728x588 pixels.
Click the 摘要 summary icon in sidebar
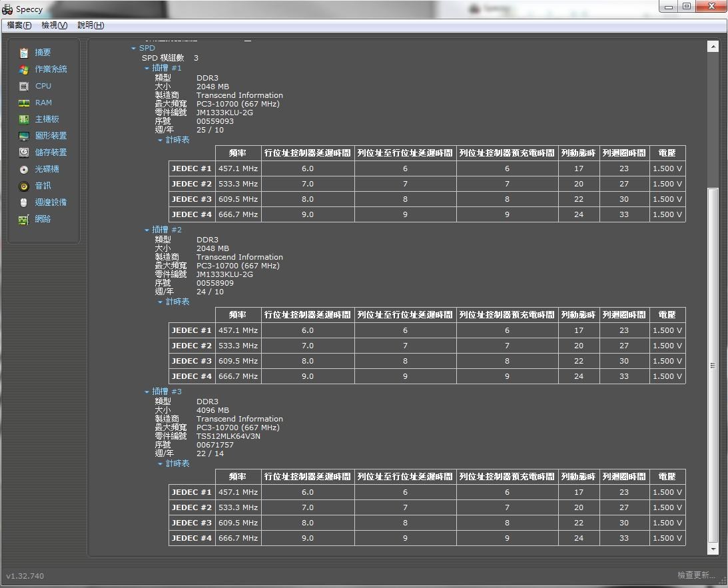(x=24, y=53)
